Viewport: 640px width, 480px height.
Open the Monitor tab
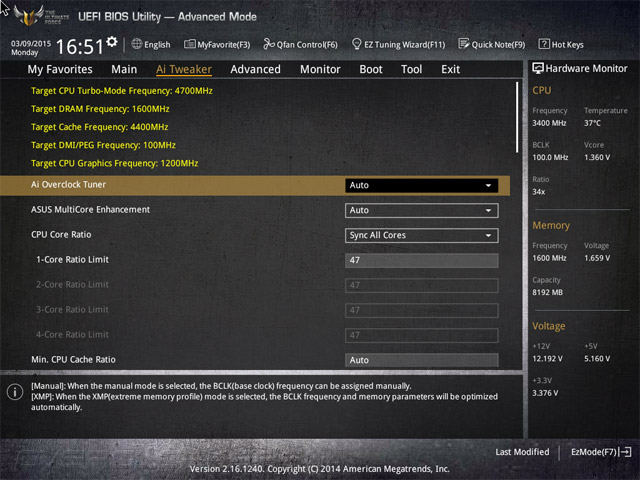(x=320, y=69)
